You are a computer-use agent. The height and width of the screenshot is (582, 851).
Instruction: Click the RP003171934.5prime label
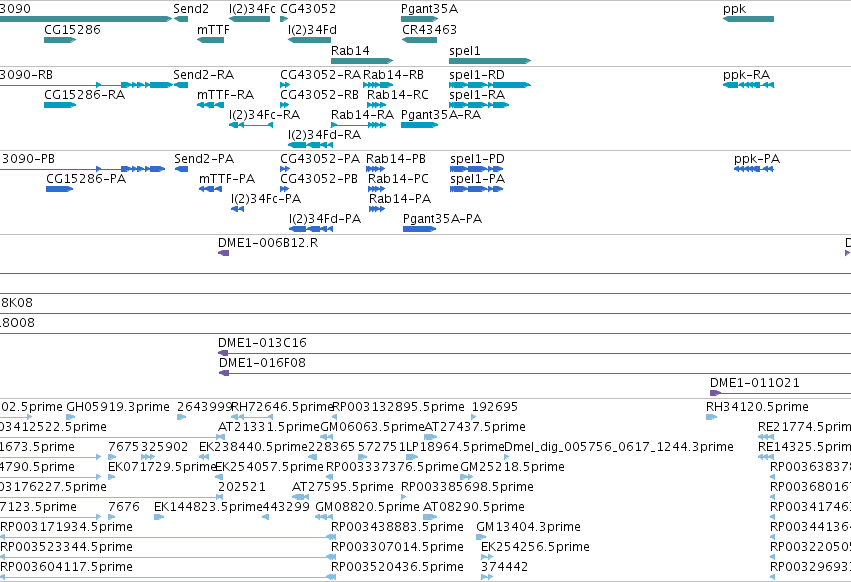(66, 527)
